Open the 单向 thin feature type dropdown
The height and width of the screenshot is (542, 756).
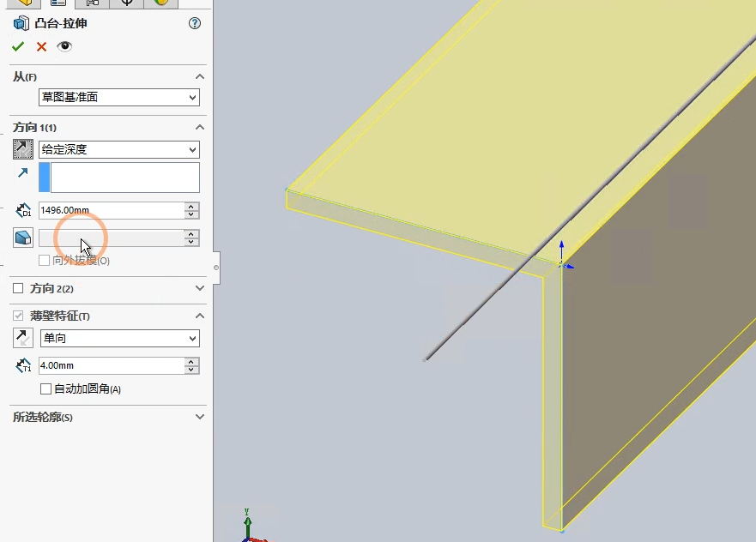tap(118, 338)
